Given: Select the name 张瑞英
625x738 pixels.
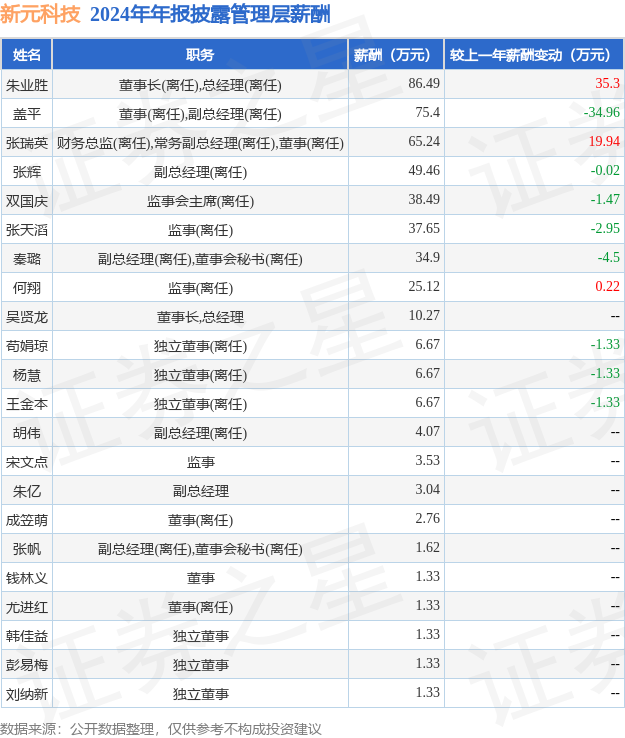Looking at the screenshot, I should click(x=27, y=143).
